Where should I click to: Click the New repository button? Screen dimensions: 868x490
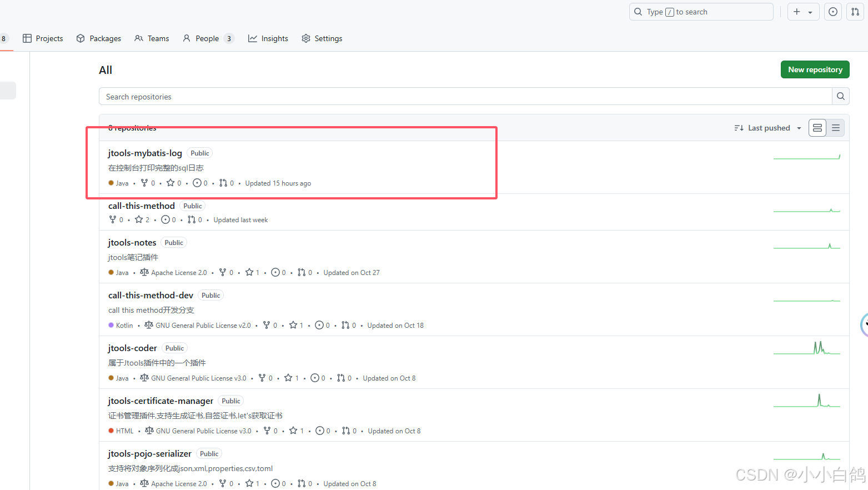pos(815,69)
